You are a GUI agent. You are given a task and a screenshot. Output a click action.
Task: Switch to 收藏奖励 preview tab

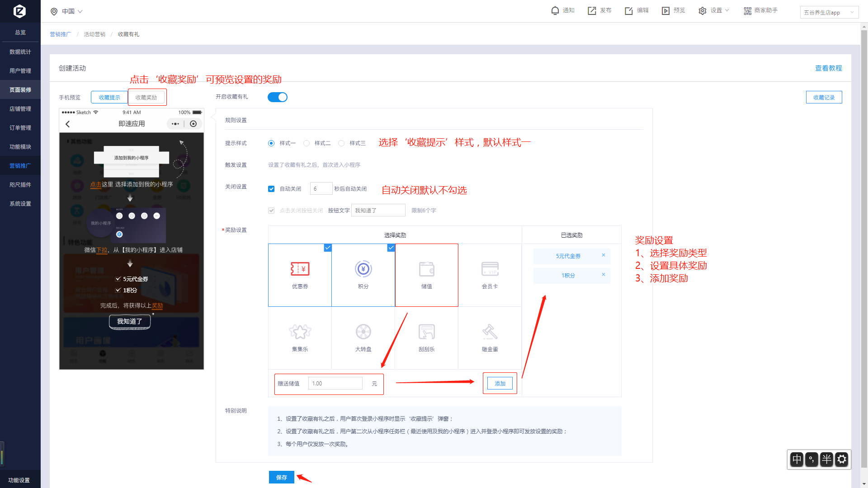(146, 98)
